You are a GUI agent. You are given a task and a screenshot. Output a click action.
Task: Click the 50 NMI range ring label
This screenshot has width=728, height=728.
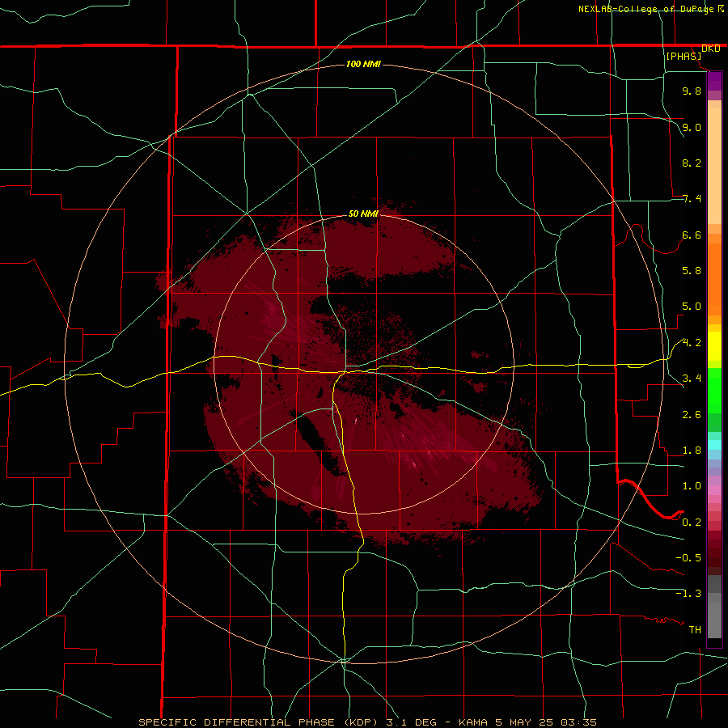tap(363, 214)
